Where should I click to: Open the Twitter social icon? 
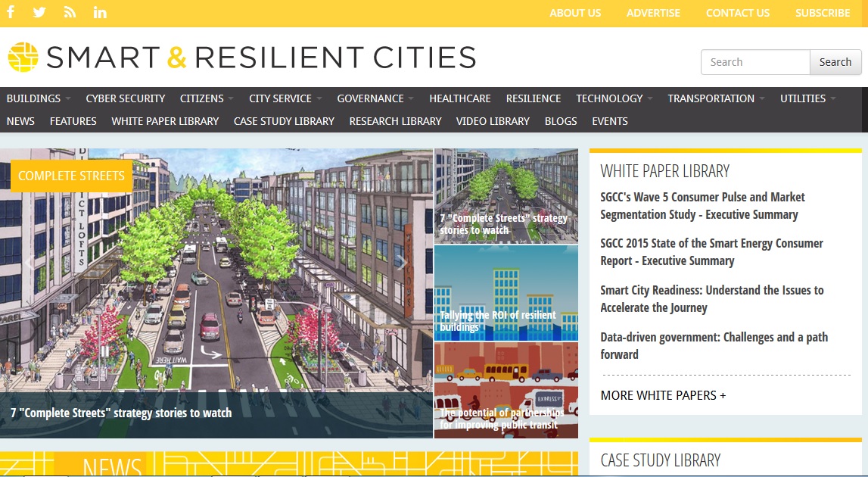point(39,12)
